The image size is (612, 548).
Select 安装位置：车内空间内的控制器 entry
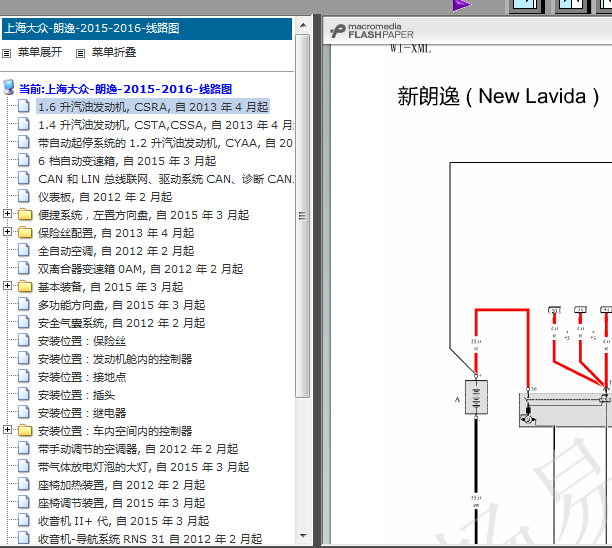click(x=115, y=431)
